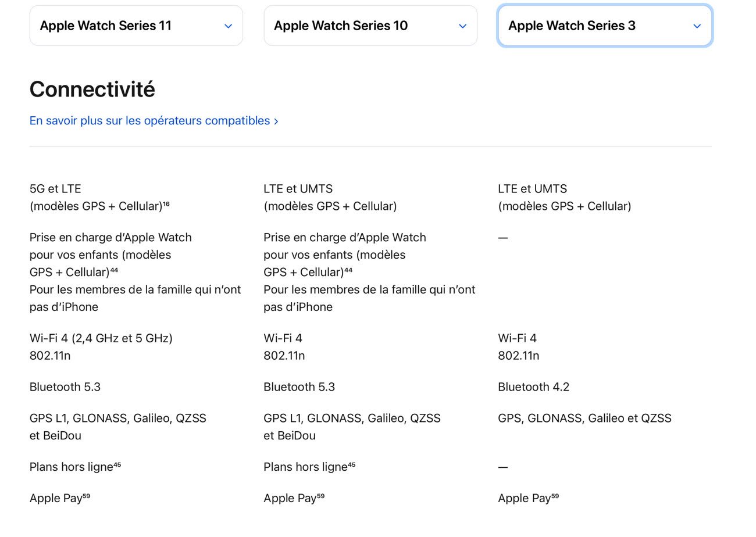756x537 pixels.
Task: Click the chevron arrow in the Series 3 selector
Action: [697, 26]
